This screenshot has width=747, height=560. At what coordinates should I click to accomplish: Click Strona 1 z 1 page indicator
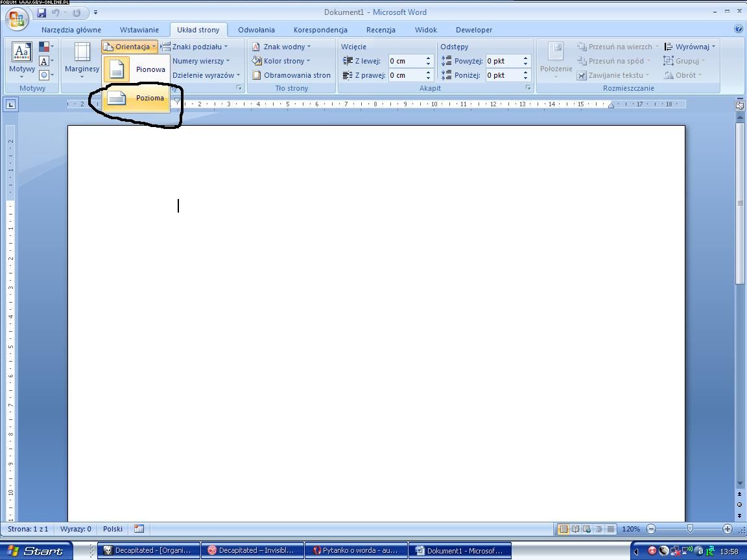click(28, 529)
